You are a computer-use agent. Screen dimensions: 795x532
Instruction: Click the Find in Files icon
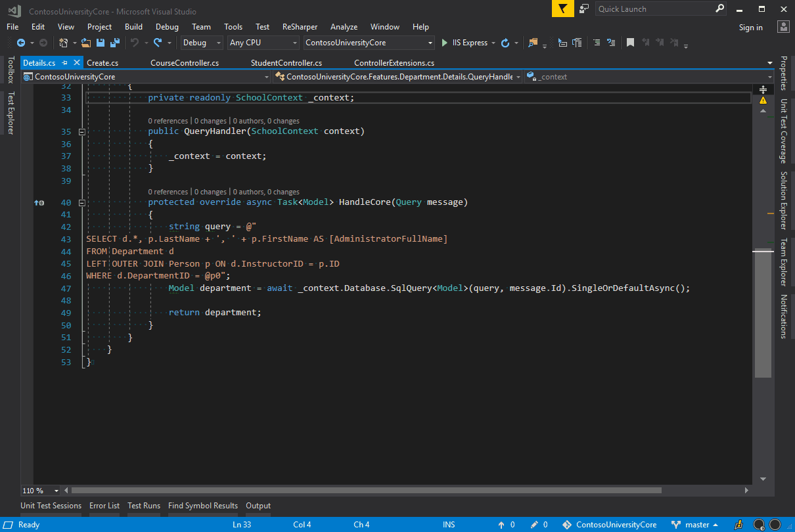[x=533, y=43]
